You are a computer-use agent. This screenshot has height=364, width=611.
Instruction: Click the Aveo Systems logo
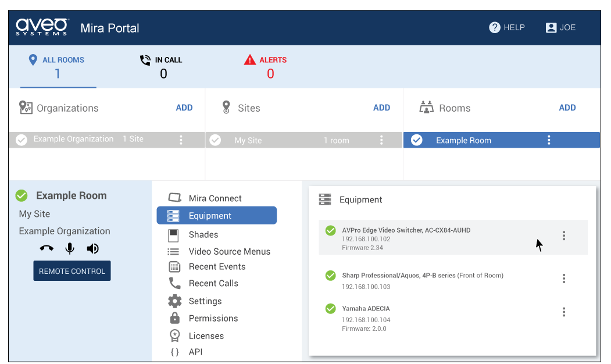point(42,27)
